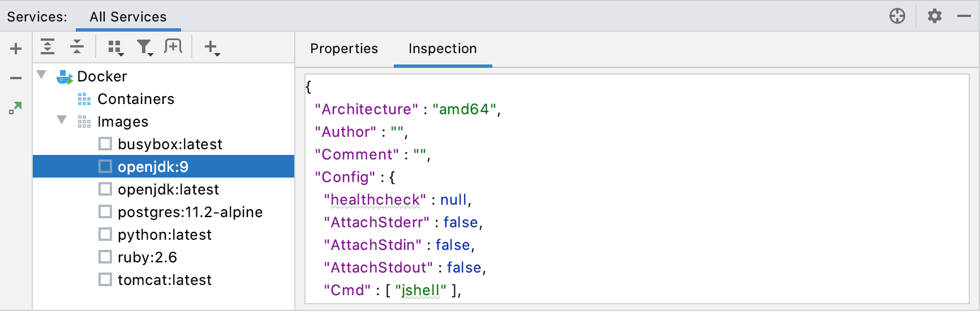Click the null value after healthcheck
The image size is (980, 311).
coord(454,200)
